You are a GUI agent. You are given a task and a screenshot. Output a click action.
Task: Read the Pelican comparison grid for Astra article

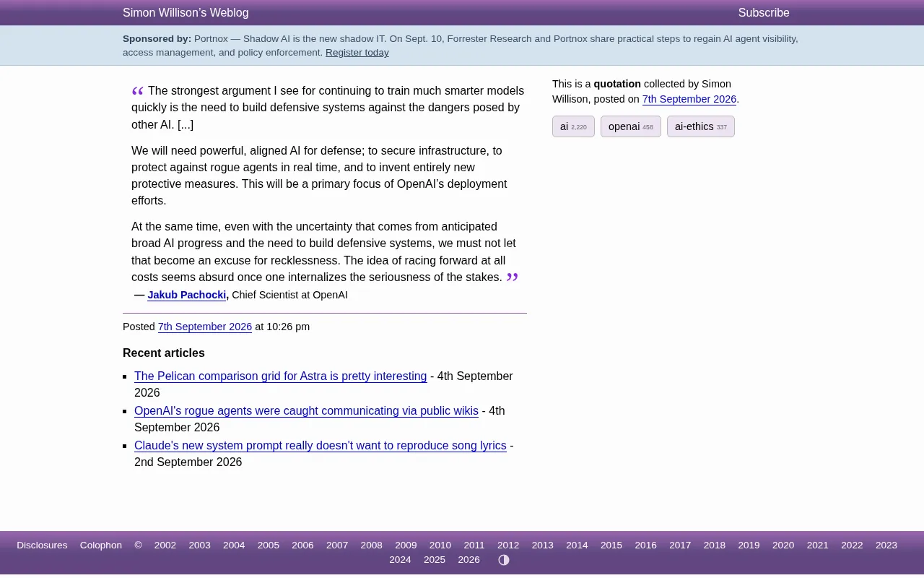tap(280, 376)
